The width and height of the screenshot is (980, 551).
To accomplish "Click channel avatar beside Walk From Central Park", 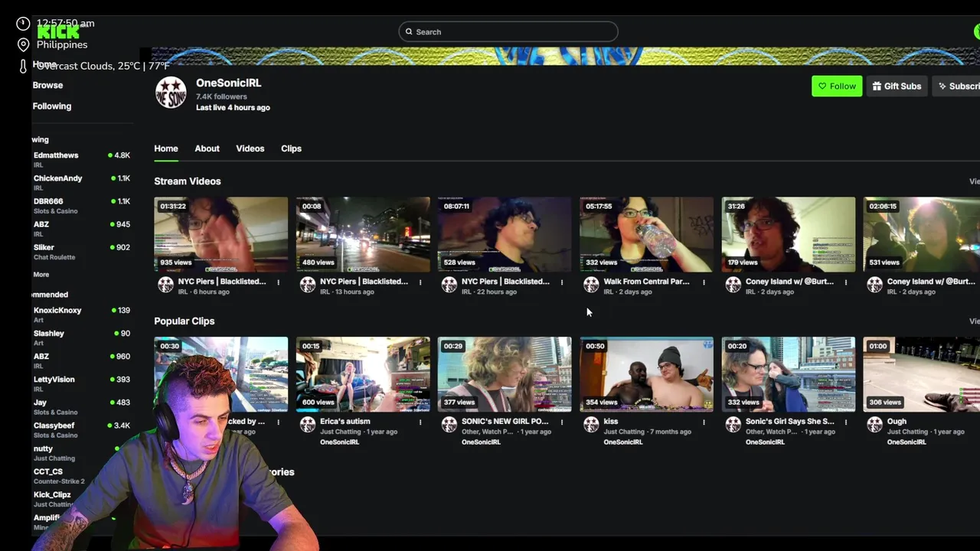I will click(591, 285).
